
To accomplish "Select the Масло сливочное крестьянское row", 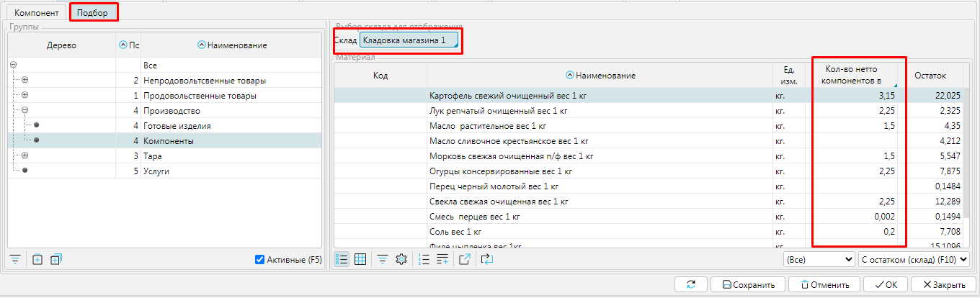I will [509, 140].
